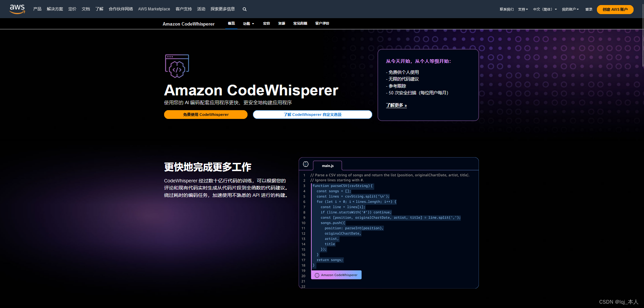Select the 资源 tab

282,24
